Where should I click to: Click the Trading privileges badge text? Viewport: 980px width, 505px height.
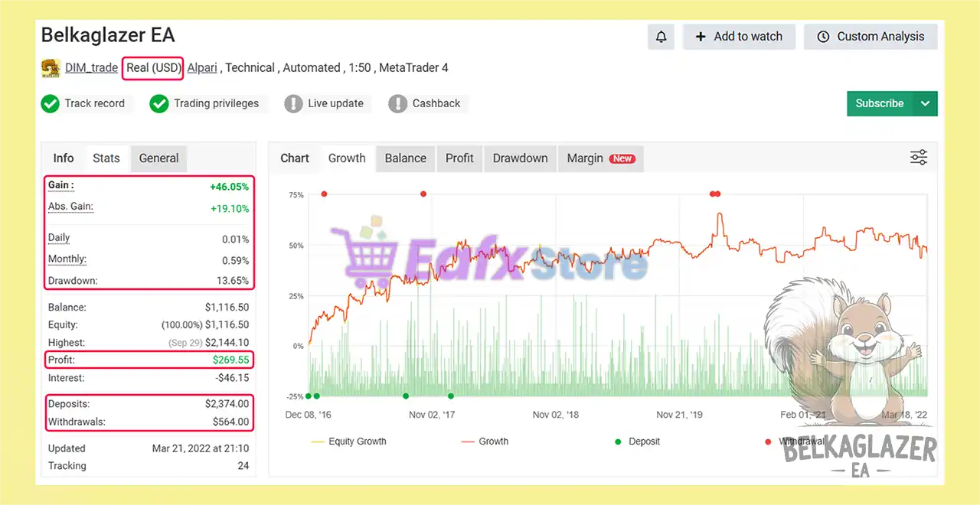(217, 103)
